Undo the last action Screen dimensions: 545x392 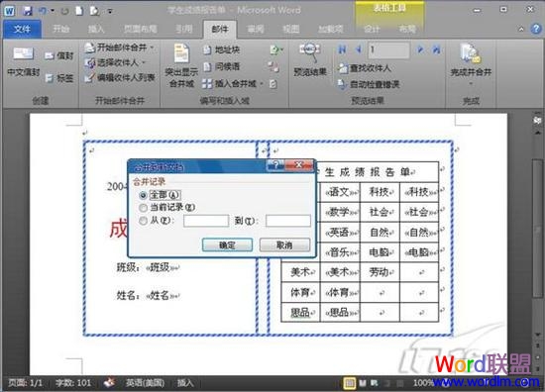[43, 11]
